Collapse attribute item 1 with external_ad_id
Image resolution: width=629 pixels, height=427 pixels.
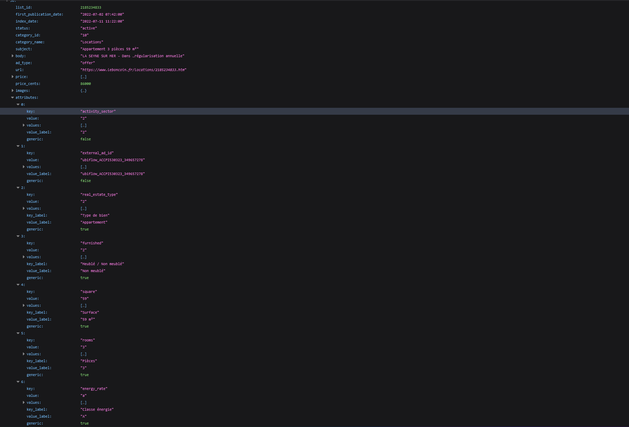[x=18, y=146]
